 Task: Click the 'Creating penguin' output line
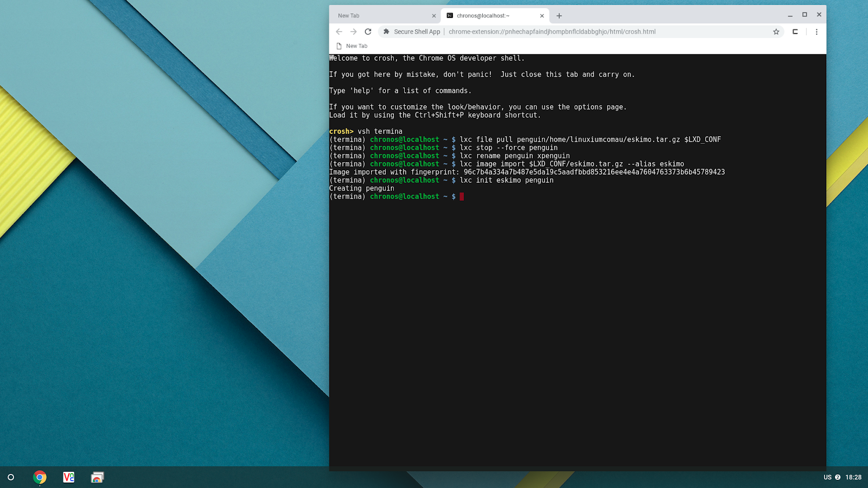coord(362,188)
